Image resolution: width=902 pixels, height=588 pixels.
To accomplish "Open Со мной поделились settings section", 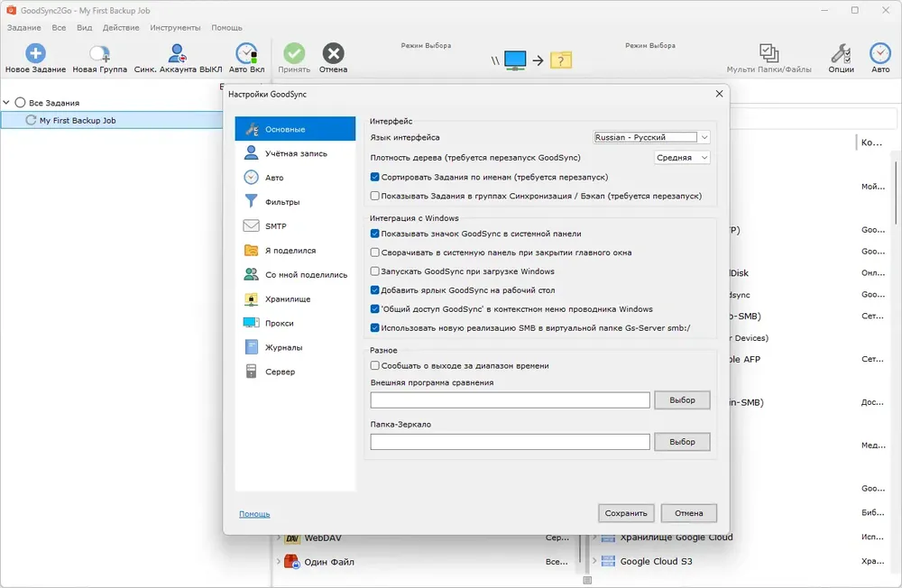I will coord(295,274).
